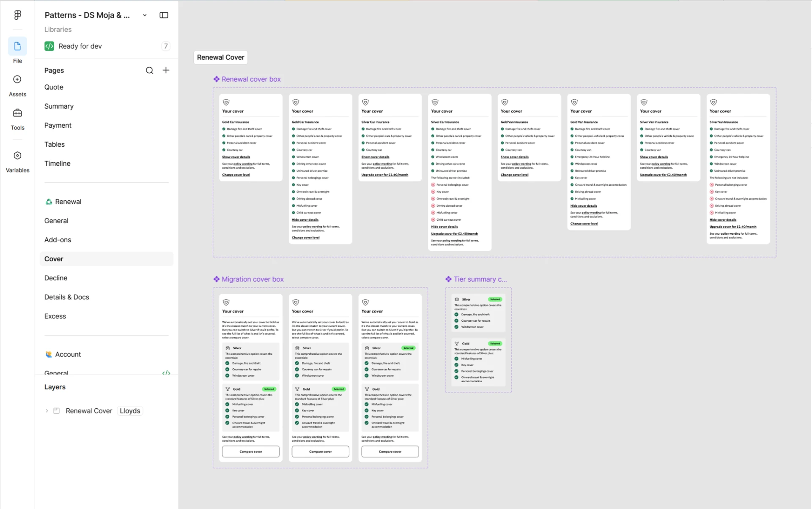Click the Pages section heading
812x509 pixels.
point(54,70)
